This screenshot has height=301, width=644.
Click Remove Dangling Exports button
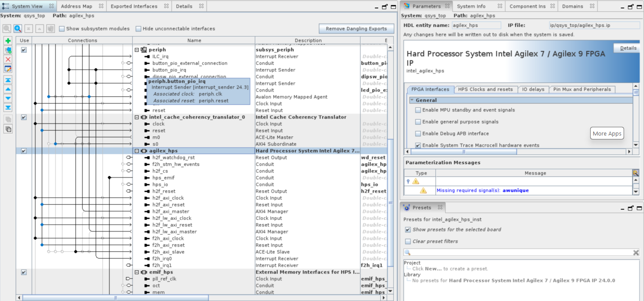(356, 29)
